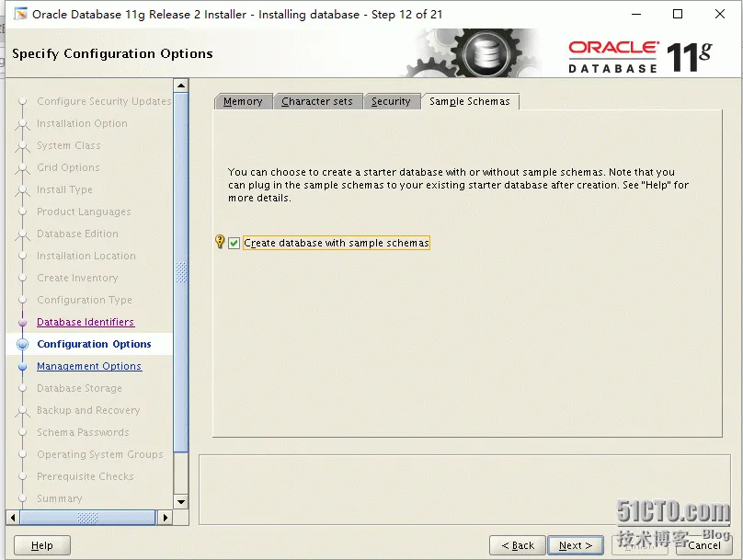
Task: Click the sidebar vertical scrollbar thumb
Action: click(x=181, y=272)
